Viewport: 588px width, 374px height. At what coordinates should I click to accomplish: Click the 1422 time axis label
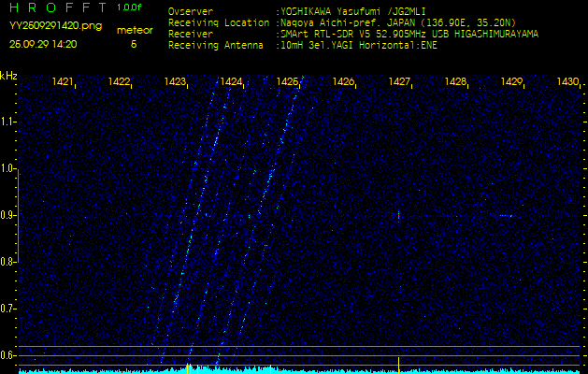tap(119, 81)
